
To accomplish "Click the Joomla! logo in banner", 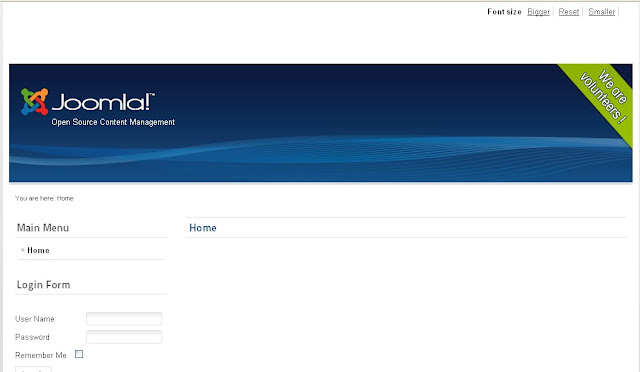I will (x=88, y=102).
